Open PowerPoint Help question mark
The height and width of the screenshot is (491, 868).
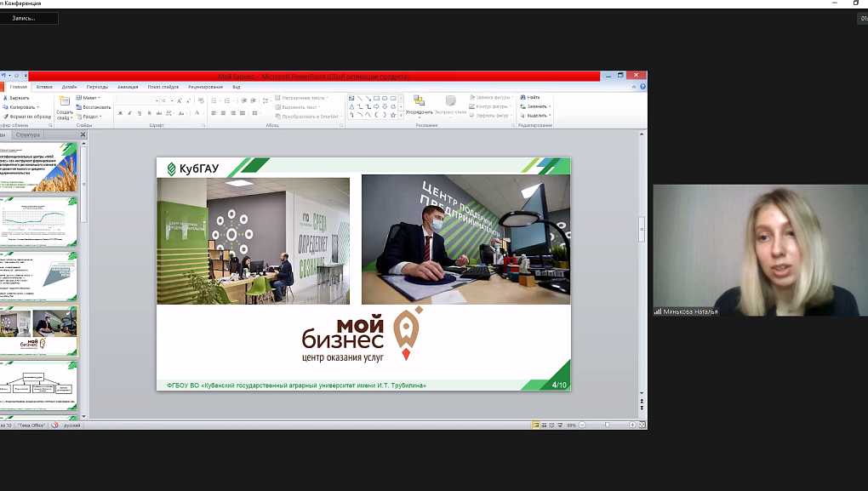pyautogui.click(x=642, y=87)
